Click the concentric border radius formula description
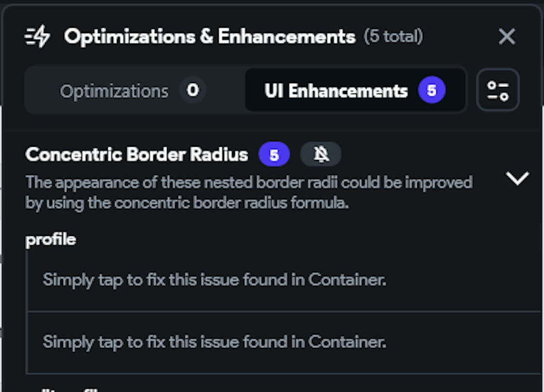The width and height of the screenshot is (544, 392). (x=249, y=192)
